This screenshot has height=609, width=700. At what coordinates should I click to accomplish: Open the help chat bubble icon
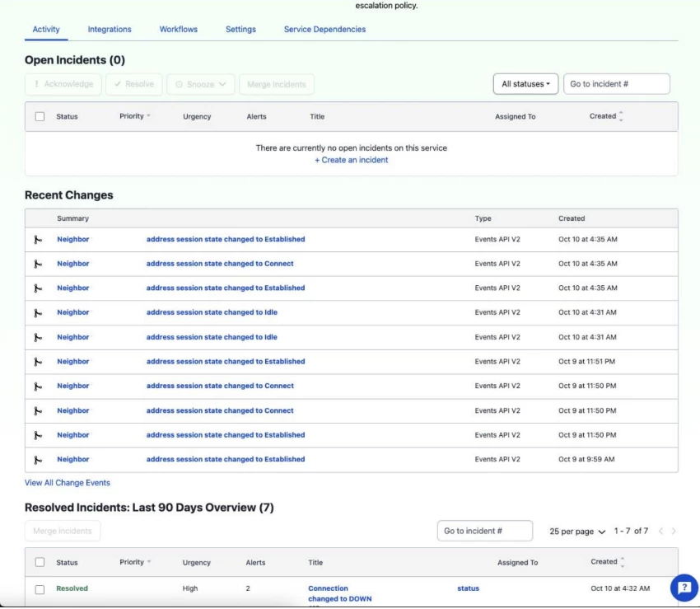click(684, 588)
